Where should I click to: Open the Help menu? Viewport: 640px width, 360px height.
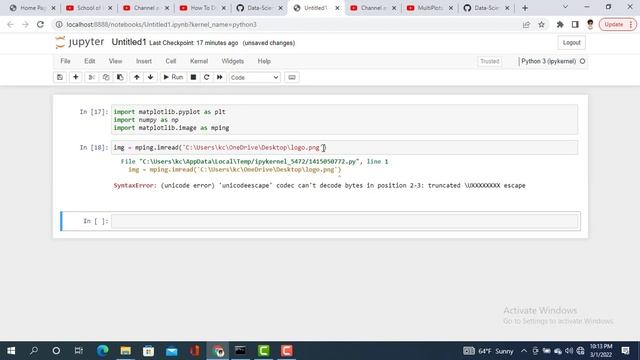[x=264, y=61]
